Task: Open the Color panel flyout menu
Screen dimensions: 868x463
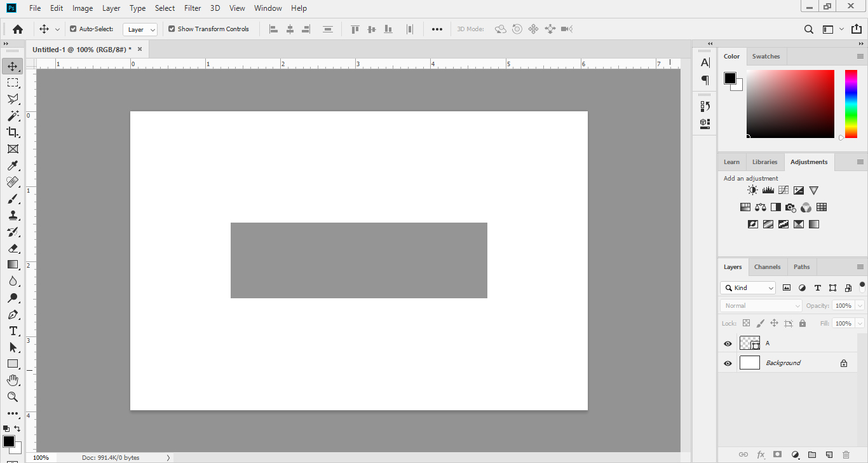Action: [x=860, y=56]
